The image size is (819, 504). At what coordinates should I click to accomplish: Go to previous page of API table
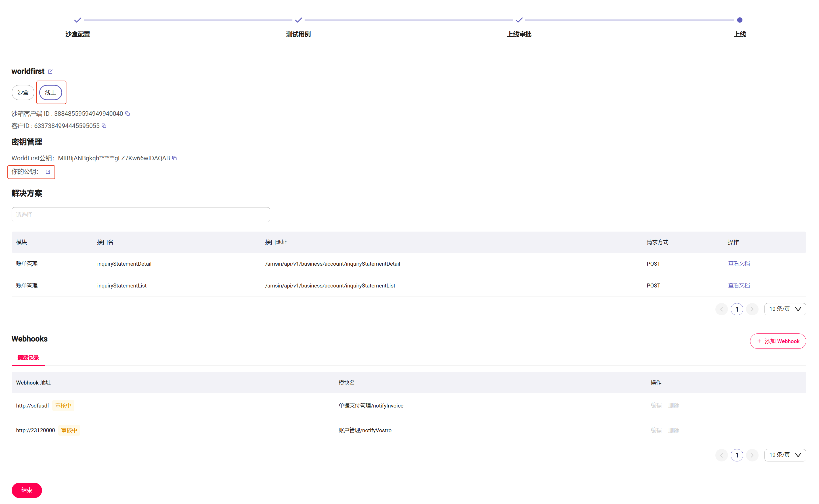[x=721, y=309]
